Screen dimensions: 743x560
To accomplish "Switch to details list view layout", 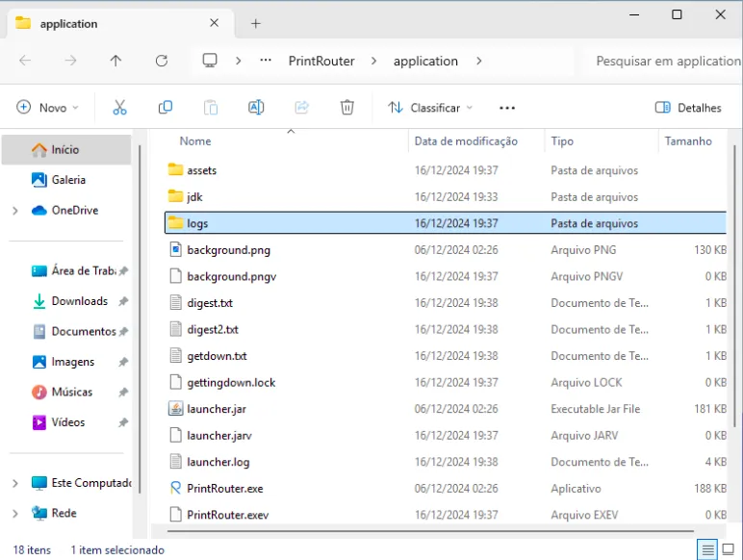I will [x=707, y=549].
